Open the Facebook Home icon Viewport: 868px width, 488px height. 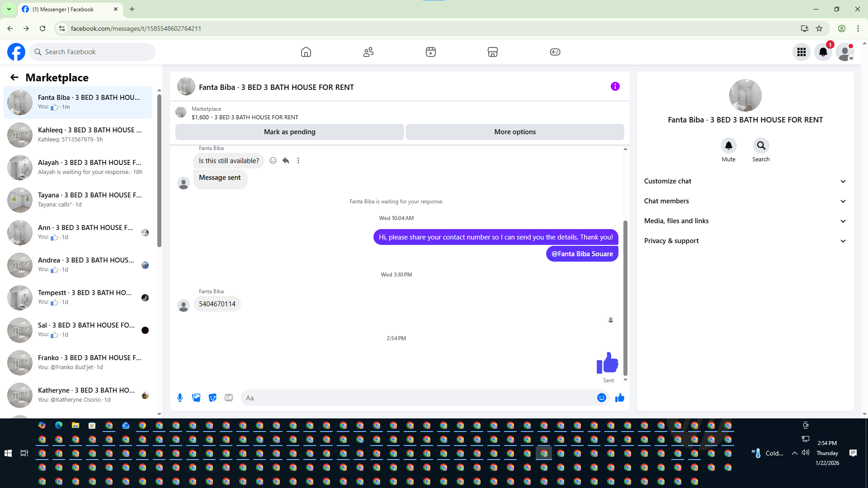pos(306,52)
